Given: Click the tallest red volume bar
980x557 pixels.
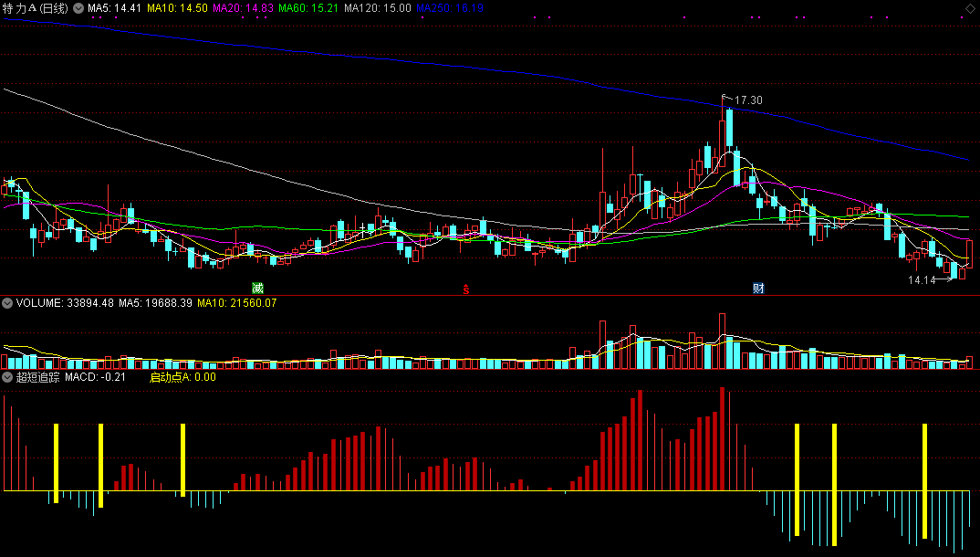Looking at the screenshot, I should 723,342.
